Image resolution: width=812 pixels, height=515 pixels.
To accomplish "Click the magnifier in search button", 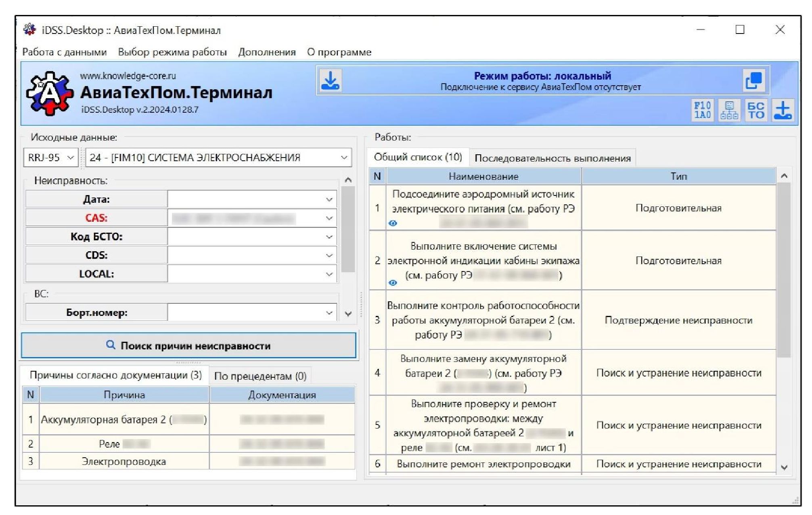I will 110,345.
